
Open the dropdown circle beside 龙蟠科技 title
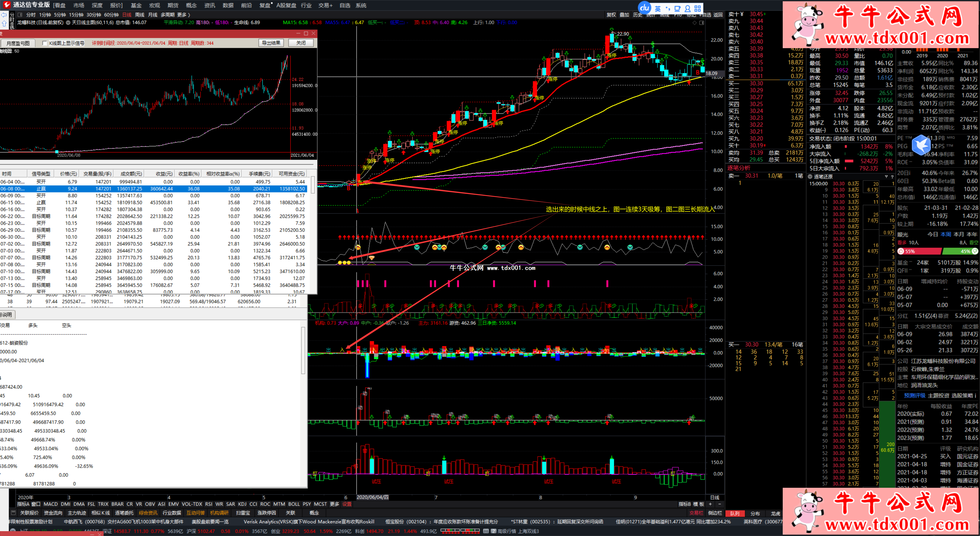68,22
